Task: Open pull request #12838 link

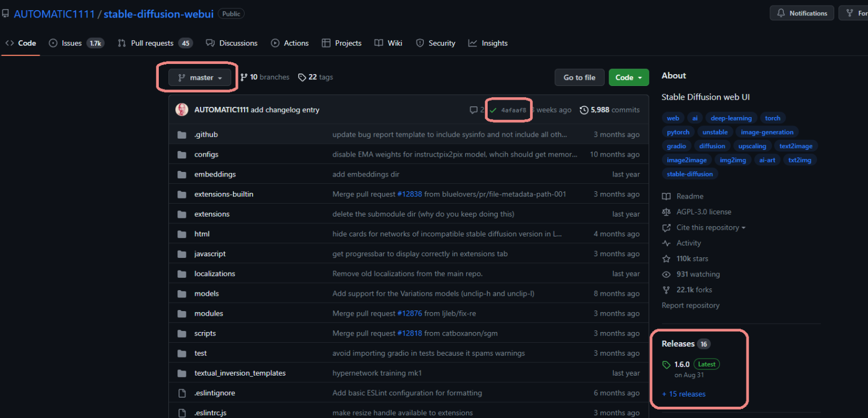Action: (410, 194)
